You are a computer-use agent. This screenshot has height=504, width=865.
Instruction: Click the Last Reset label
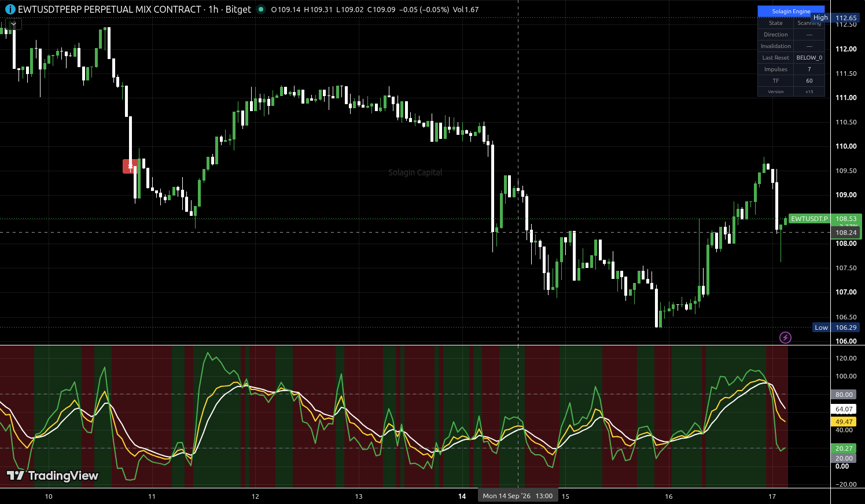tap(775, 58)
